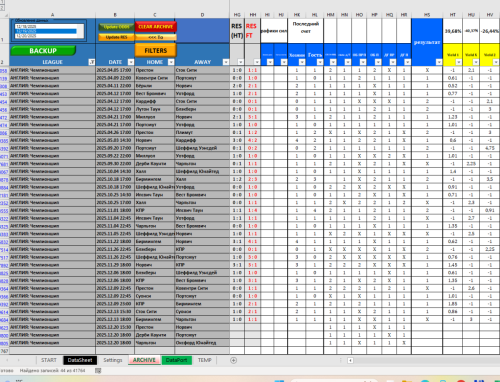Screen dimensions: 500x382
Task: Click home team cell Дерби Каунти in 2025.12.20 row
Action: tap(155, 335)
